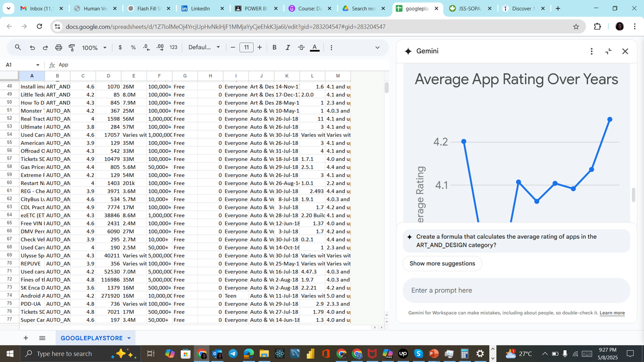Apply percent format with the % icon
The width and height of the screenshot is (644, 362).
pos(133,48)
